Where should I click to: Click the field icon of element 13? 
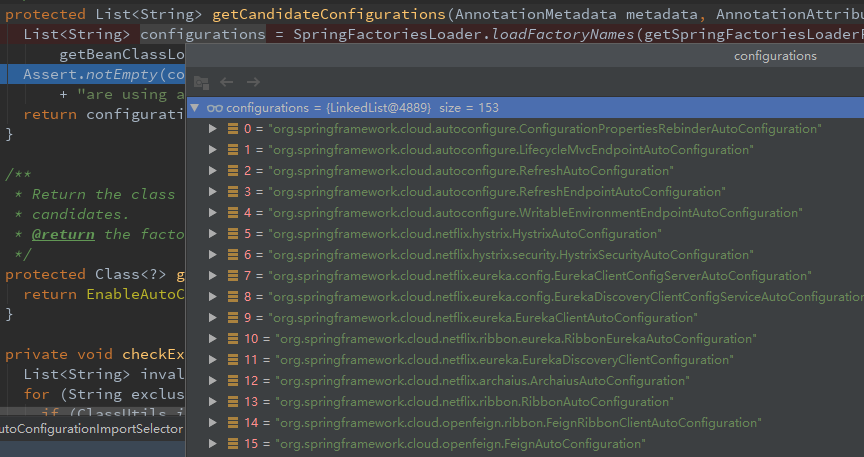[233, 401]
